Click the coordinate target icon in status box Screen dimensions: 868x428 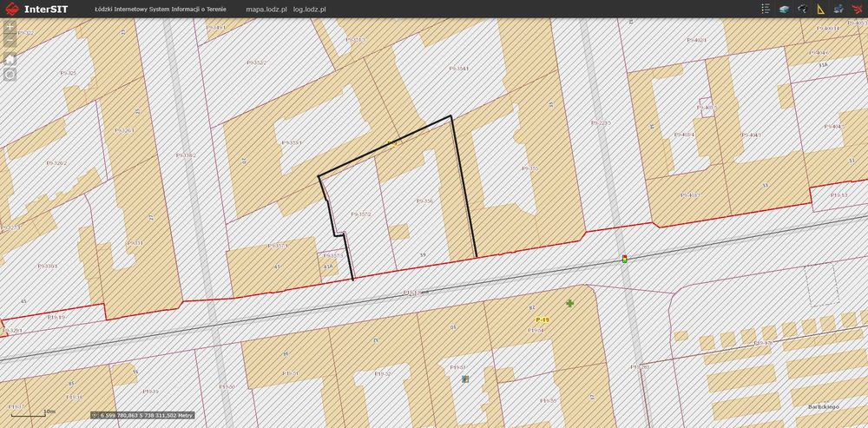tap(95, 415)
